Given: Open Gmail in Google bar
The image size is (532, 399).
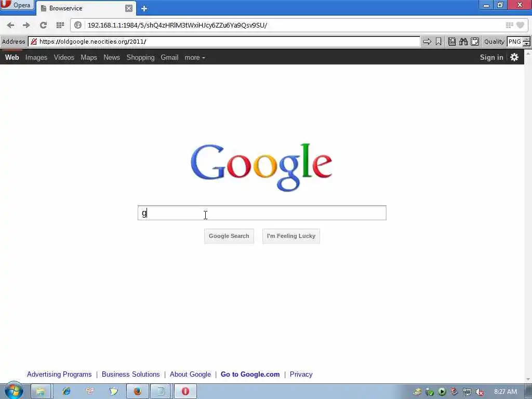Looking at the screenshot, I should pos(170,57).
